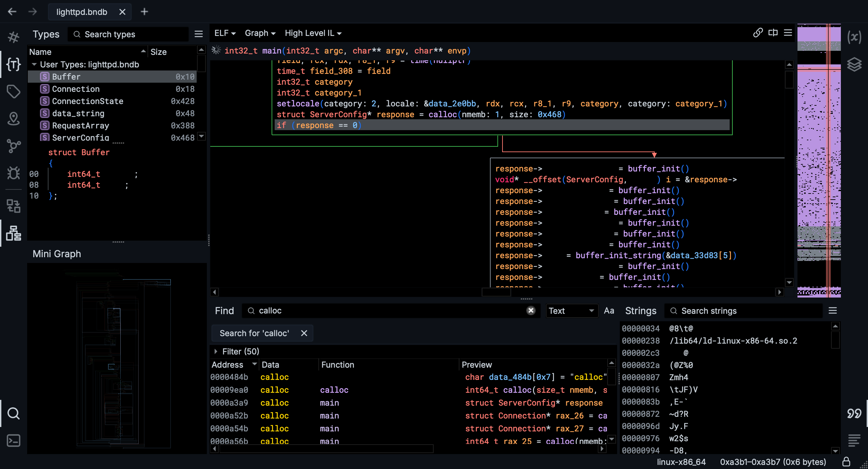The height and width of the screenshot is (469, 868).
Task: Toggle the lock icon in status bar
Action: coord(846,462)
